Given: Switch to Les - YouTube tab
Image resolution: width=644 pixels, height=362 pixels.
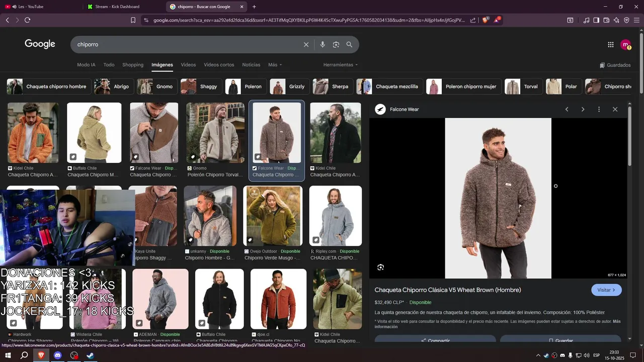Looking at the screenshot, I should coord(42,7).
